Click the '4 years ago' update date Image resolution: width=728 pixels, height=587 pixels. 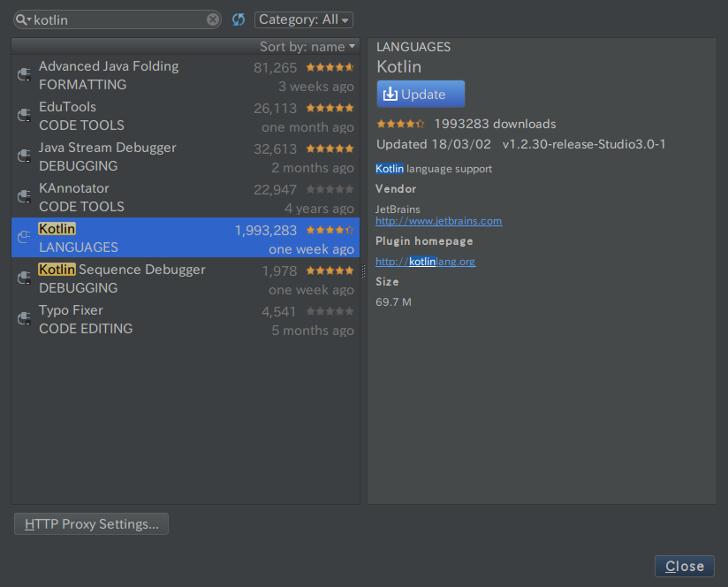[319, 209]
